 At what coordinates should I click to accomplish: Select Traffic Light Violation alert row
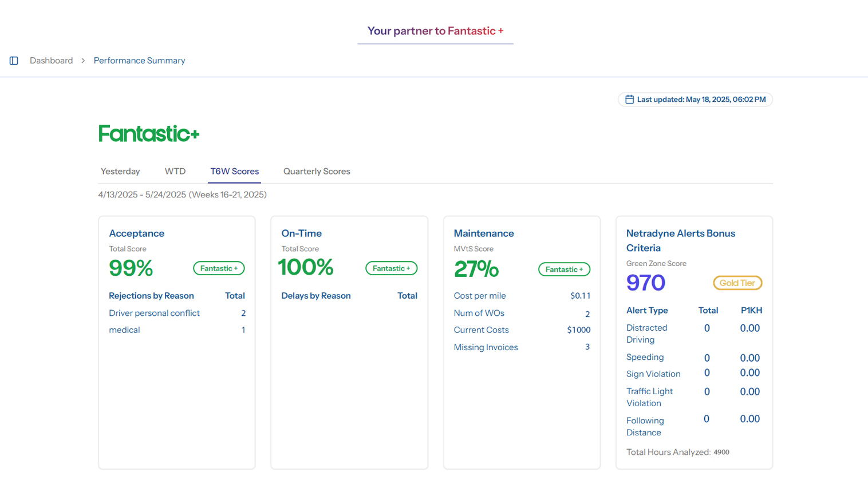(694, 397)
